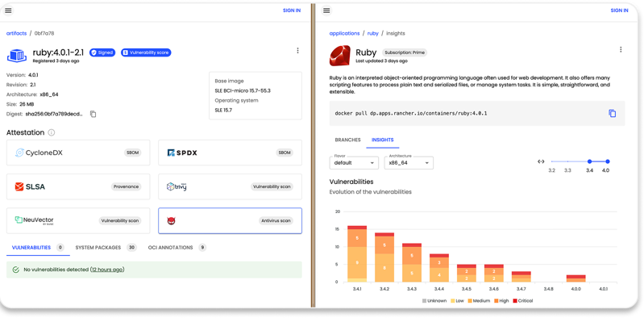Click the Signed badge
The width and height of the screenshot is (644, 318).
point(102,52)
